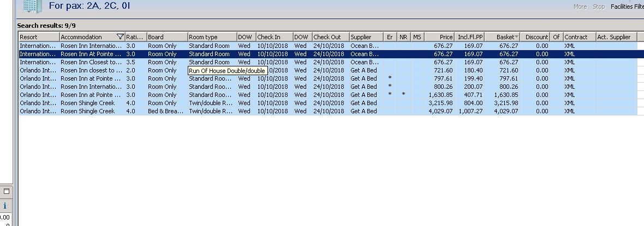Open the Accommodation column filter funnel
644x226 pixels.
(x=120, y=37)
